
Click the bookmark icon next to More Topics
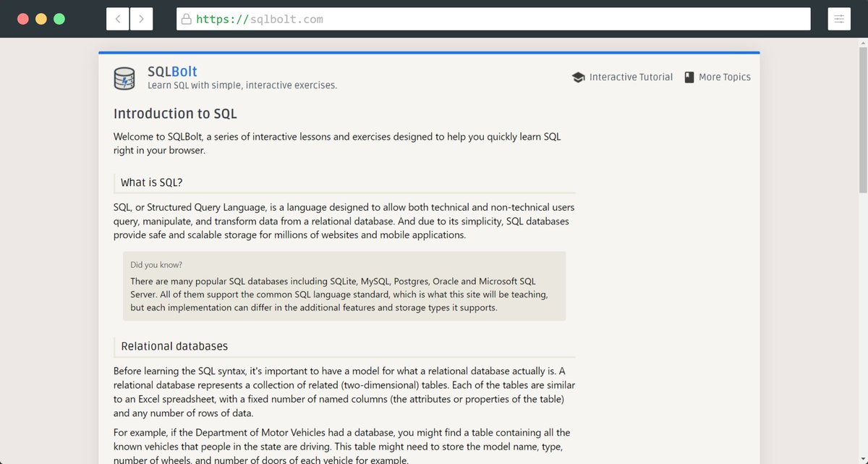pyautogui.click(x=689, y=77)
